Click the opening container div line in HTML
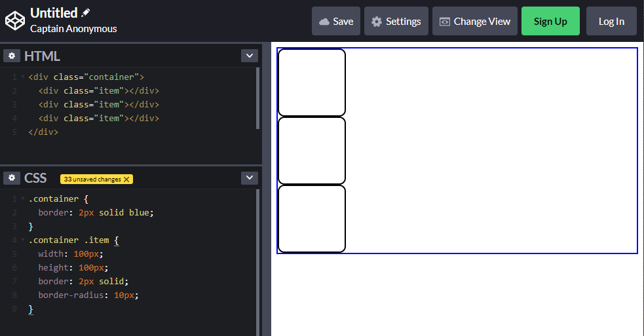Screen dimensions: 644x336 coord(86,77)
